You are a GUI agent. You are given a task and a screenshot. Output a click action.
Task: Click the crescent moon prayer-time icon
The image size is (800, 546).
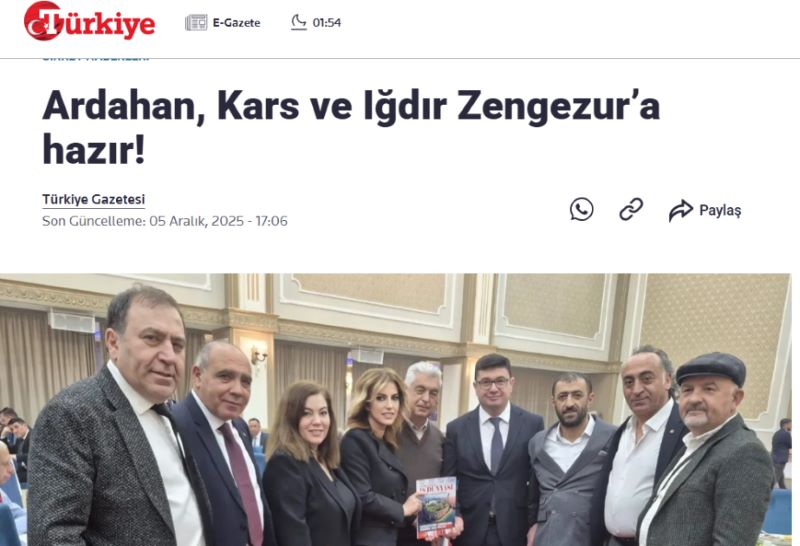coord(298,22)
